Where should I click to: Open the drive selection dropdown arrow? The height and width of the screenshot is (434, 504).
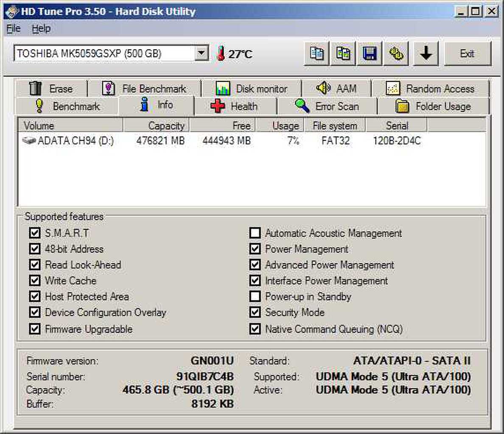click(x=201, y=53)
